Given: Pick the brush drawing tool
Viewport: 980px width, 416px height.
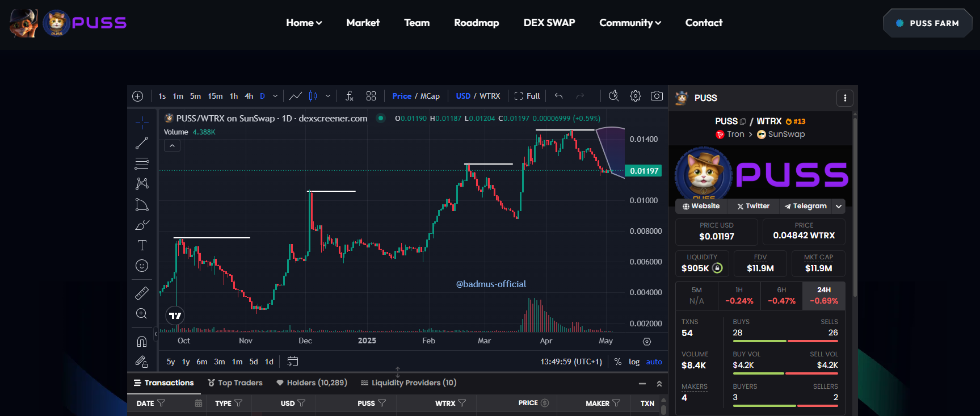Looking at the screenshot, I should coord(142,225).
